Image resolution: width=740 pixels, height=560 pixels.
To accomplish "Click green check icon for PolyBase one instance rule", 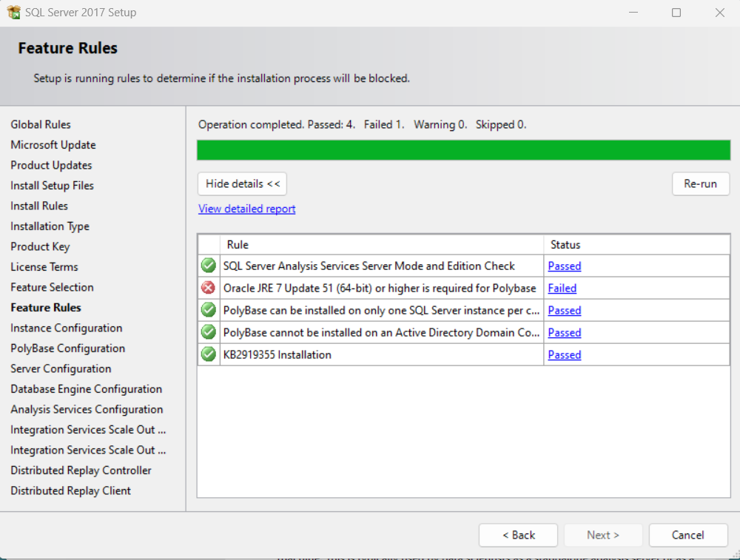I will point(208,310).
